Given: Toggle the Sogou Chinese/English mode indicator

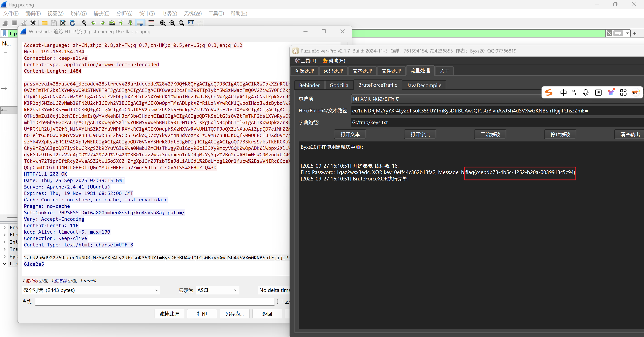Looking at the screenshot, I should tap(563, 93).
